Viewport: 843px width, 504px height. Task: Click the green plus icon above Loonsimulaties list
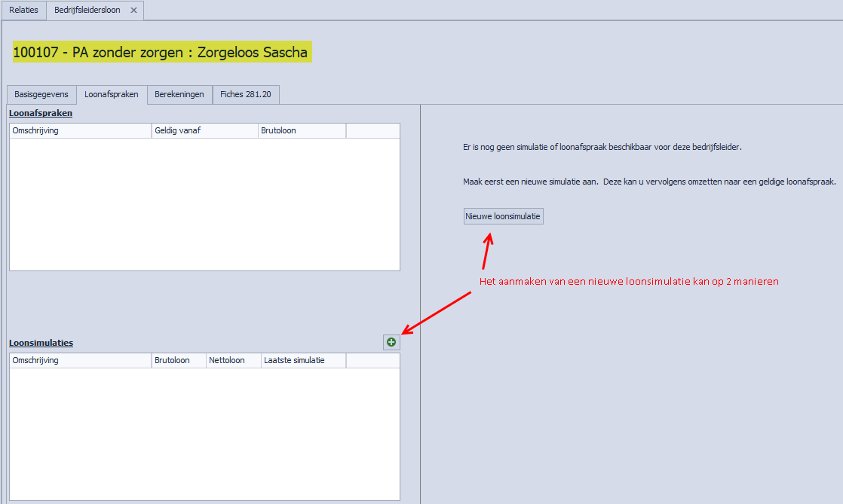[391, 342]
